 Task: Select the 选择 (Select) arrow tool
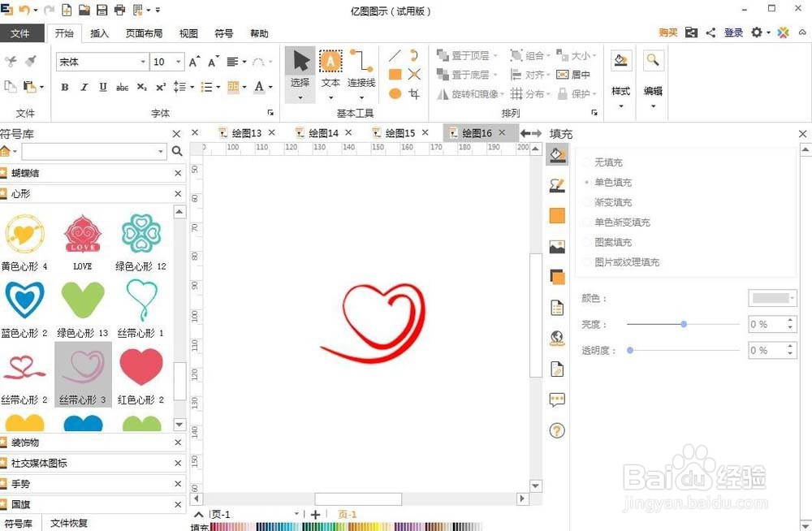(300, 69)
